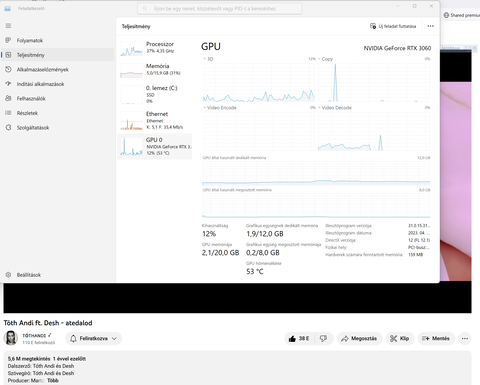
Task: Click the 159 MB reserved memory value
Action: pyautogui.click(x=415, y=255)
